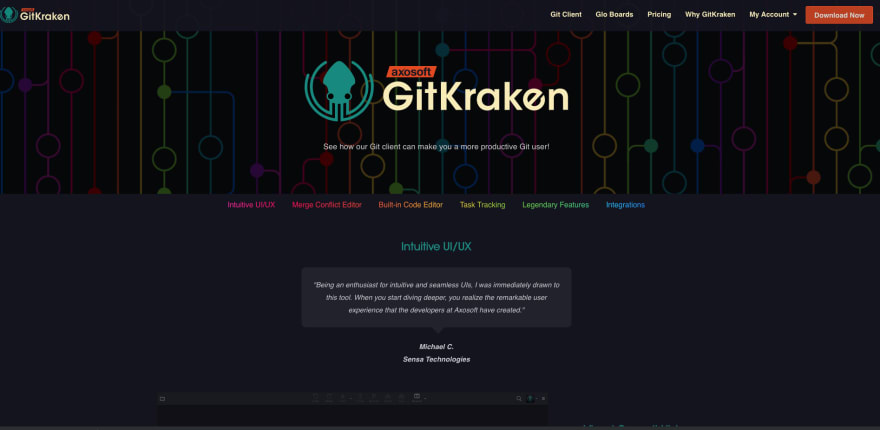Jump to the Merge Conflict Editor section

[x=327, y=205]
